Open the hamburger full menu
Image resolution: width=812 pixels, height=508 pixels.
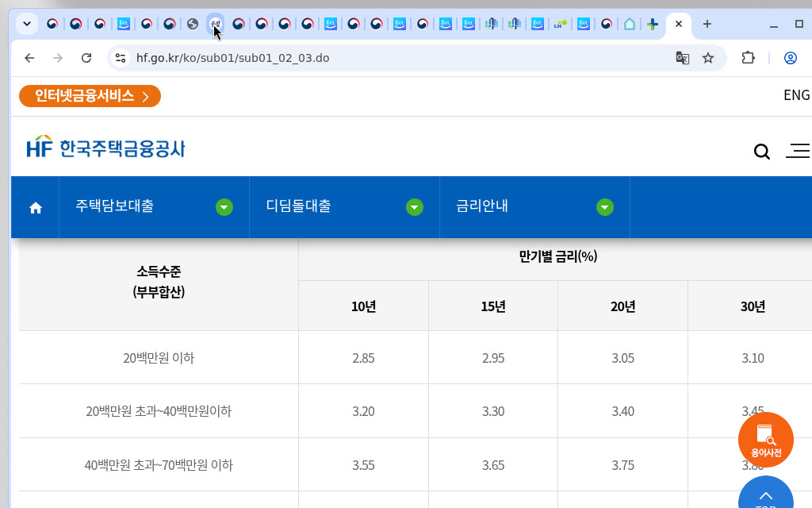tap(798, 151)
